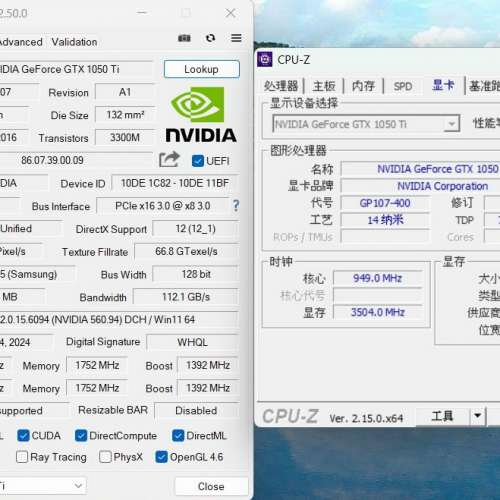Click the Bus Interface PCIe value
This screenshot has width=500, height=500.
163,206
